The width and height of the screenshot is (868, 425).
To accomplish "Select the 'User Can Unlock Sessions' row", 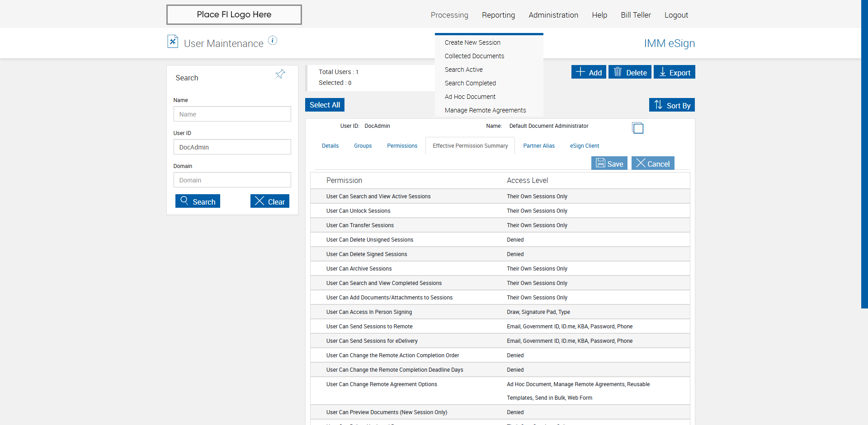I will pyautogui.click(x=500, y=211).
